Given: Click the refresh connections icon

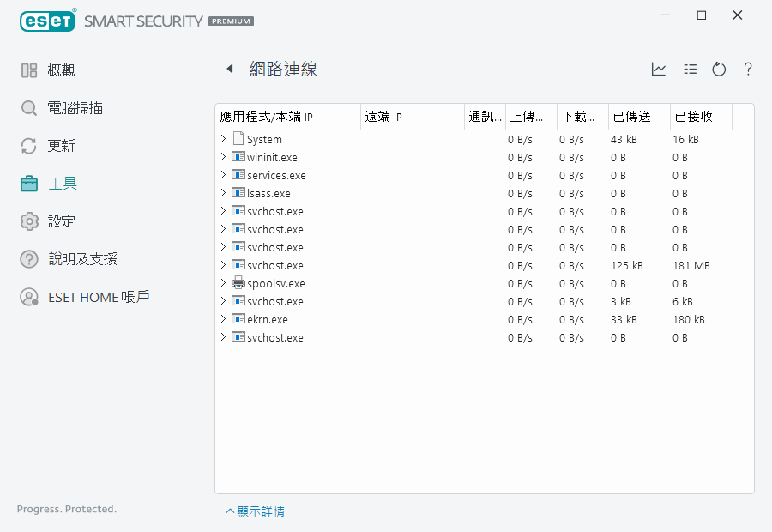Looking at the screenshot, I should point(719,70).
